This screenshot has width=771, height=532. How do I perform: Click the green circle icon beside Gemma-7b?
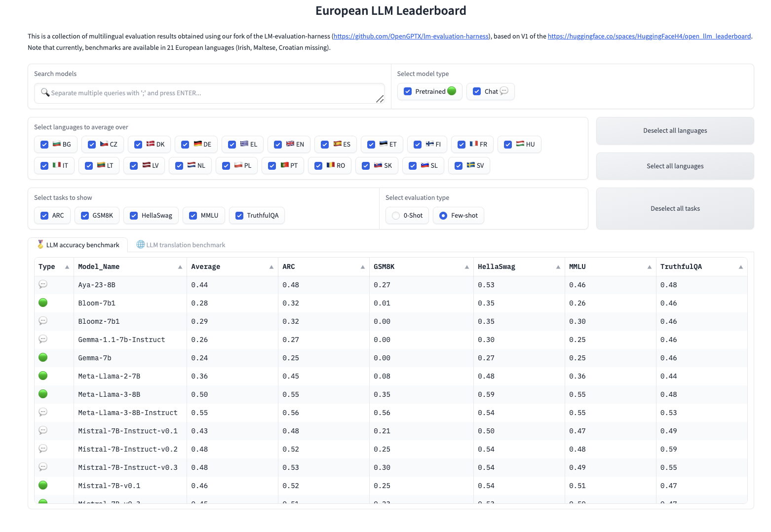click(x=43, y=357)
